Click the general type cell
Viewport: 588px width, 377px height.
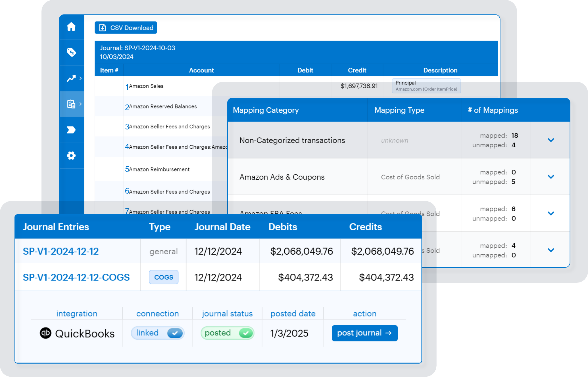[x=164, y=251]
